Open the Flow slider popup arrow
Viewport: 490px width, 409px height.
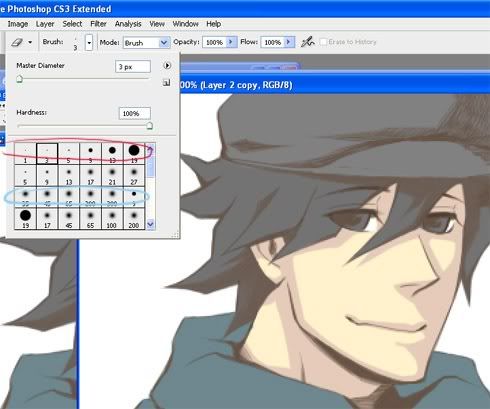tap(289, 42)
